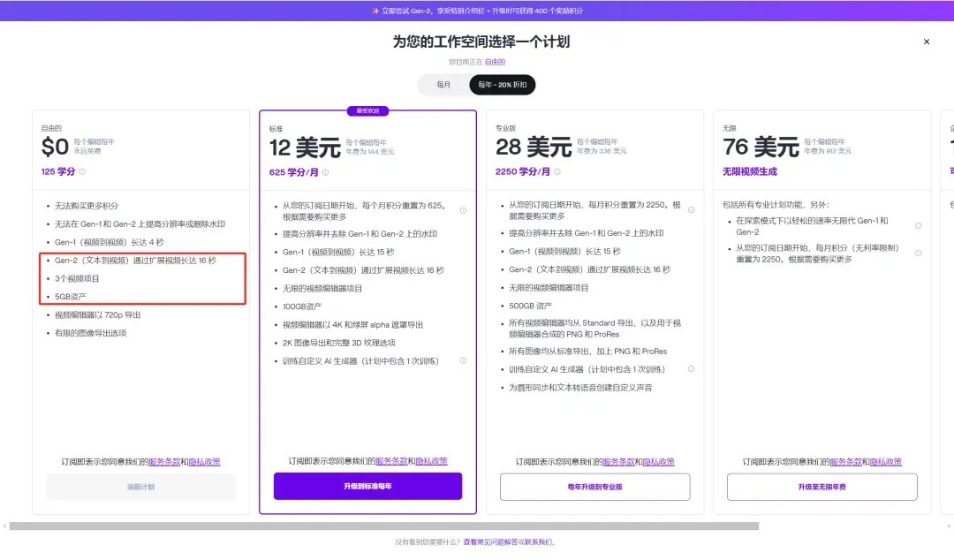Click the 12 美元 price text
This screenshot has height=560, width=954.
tap(305, 148)
